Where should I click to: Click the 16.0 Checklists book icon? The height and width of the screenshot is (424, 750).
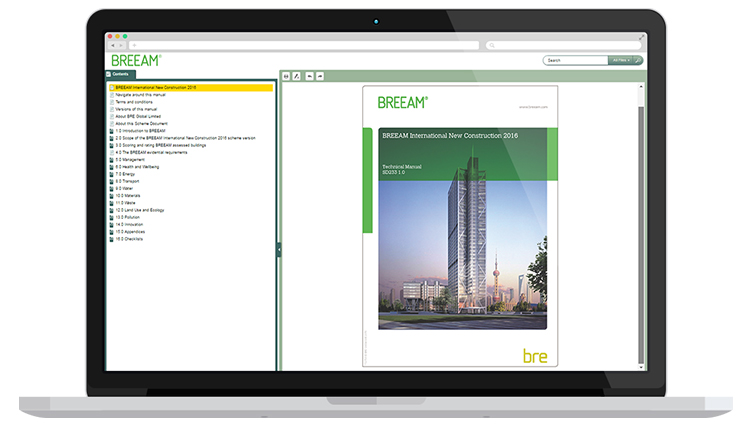coord(112,238)
